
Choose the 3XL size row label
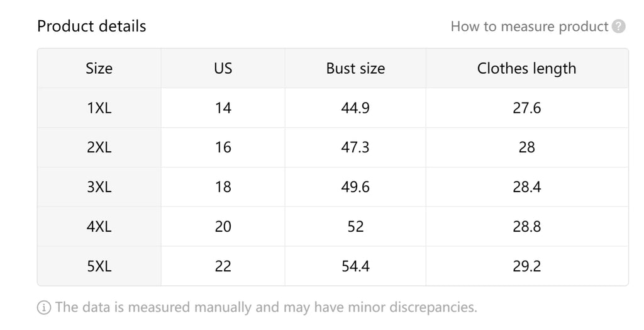tap(99, 187)
